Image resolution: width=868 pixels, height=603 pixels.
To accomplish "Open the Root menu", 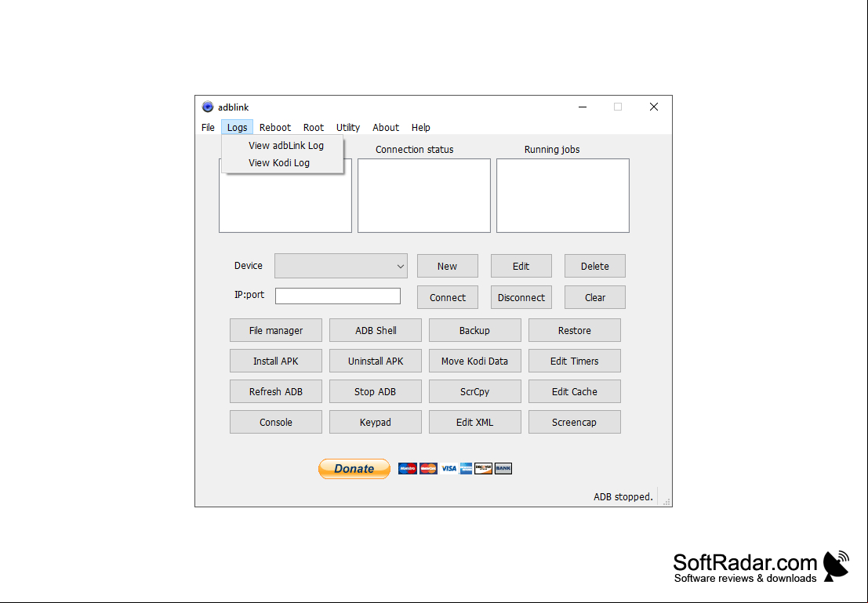I will click(314, 127).
